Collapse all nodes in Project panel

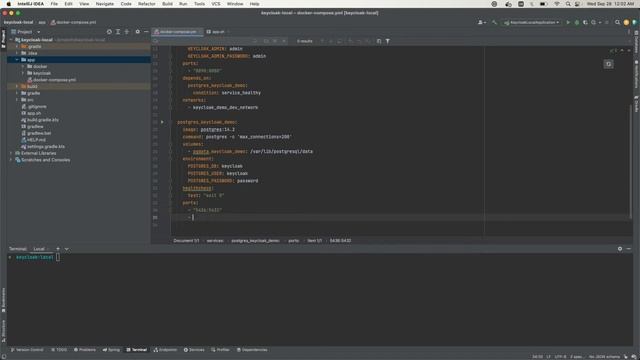[x=127, y=32]
